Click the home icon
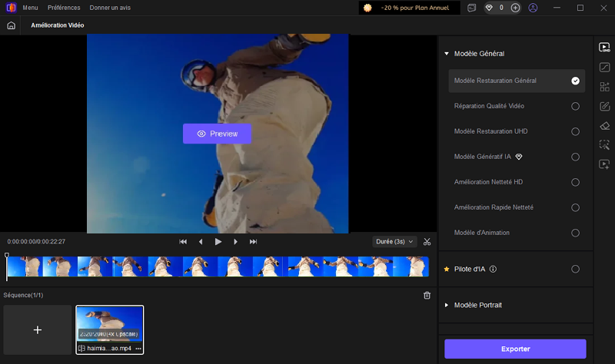This screenshot has height=364, width=615. coord(11,25)
